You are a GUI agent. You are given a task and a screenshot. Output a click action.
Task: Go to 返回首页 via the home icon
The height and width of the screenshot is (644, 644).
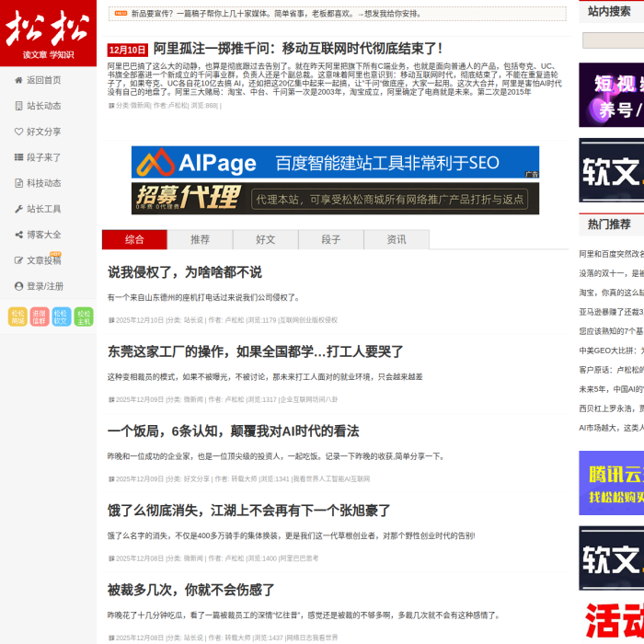click(x=38, y=80)
